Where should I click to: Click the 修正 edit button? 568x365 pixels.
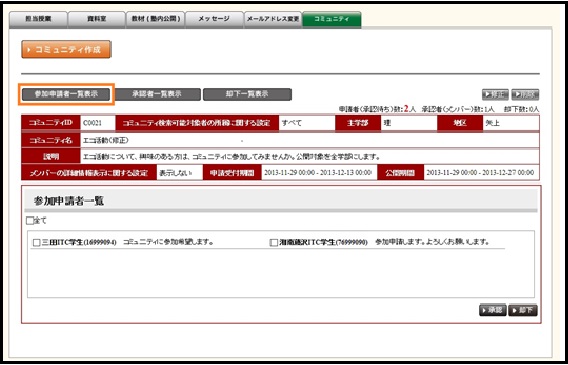pos(495,95)
